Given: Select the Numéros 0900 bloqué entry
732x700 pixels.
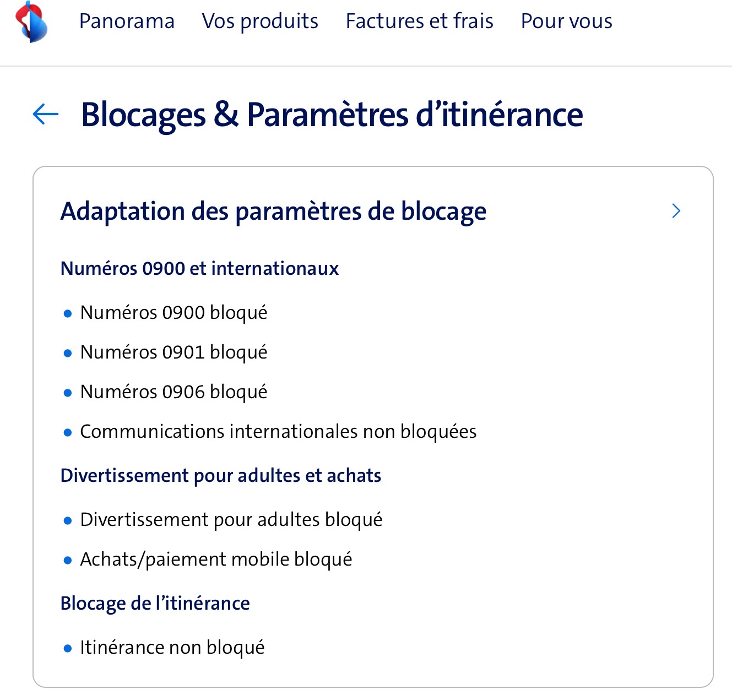Looking at the screenshot, I should click(173, 313).
